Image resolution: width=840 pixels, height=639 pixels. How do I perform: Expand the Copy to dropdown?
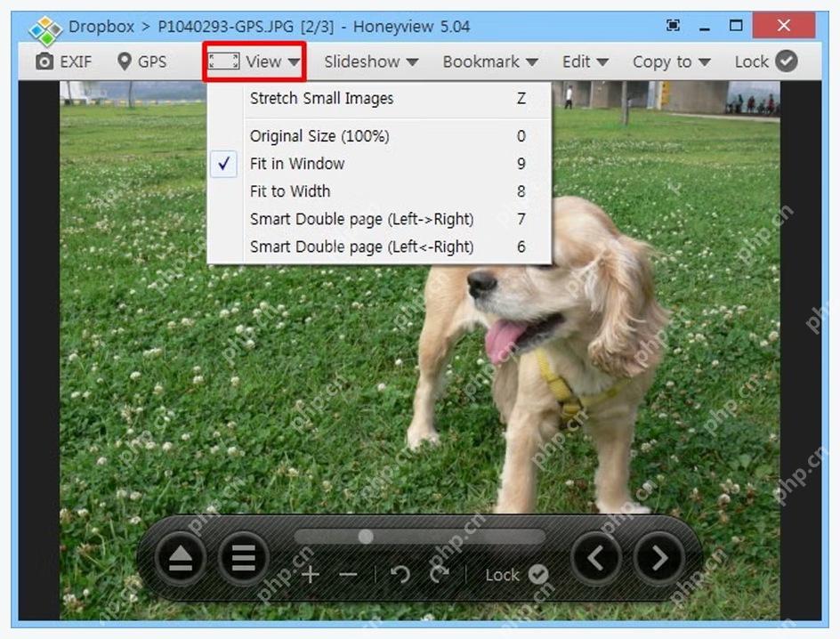pyautogui.click(x=671, y=61)
